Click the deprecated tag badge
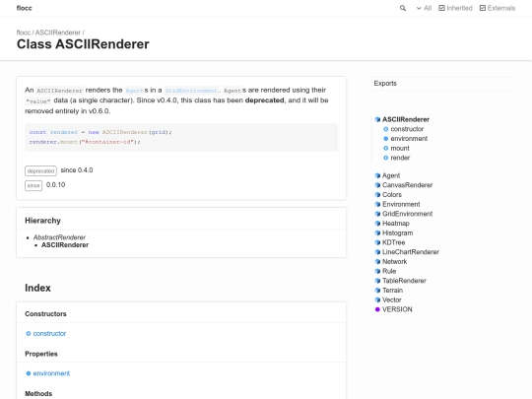 40,171
